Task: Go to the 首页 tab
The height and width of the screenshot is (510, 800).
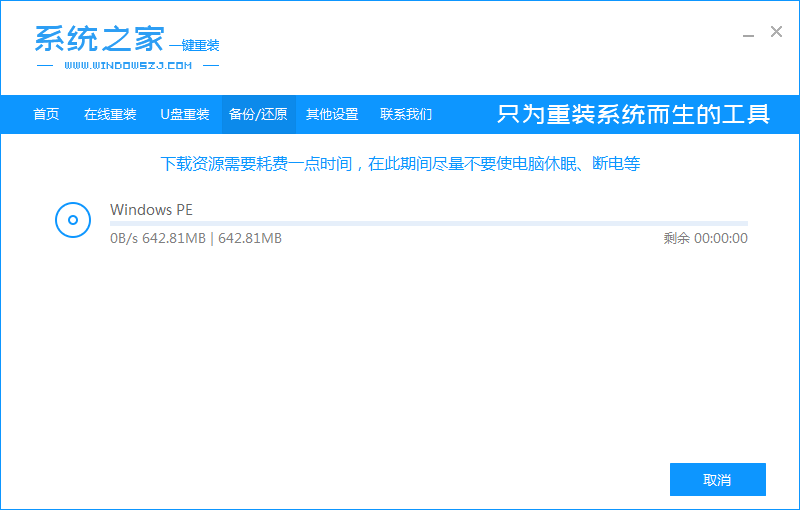Action: 46,114
